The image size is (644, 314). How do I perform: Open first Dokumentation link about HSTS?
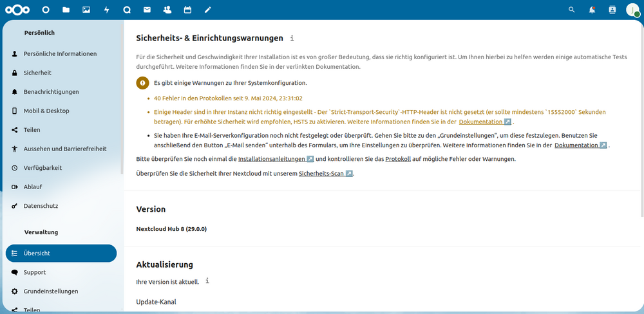[485, 122]
